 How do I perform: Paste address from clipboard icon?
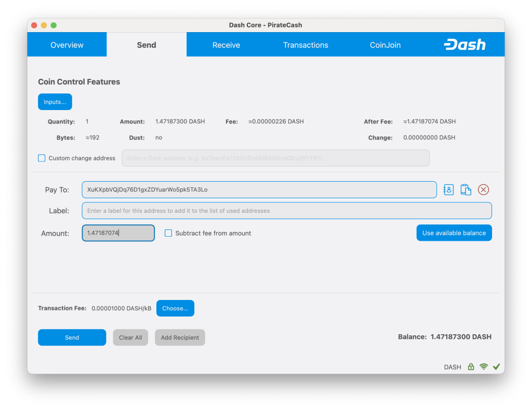pyautogui.click(x=465, y=190)
